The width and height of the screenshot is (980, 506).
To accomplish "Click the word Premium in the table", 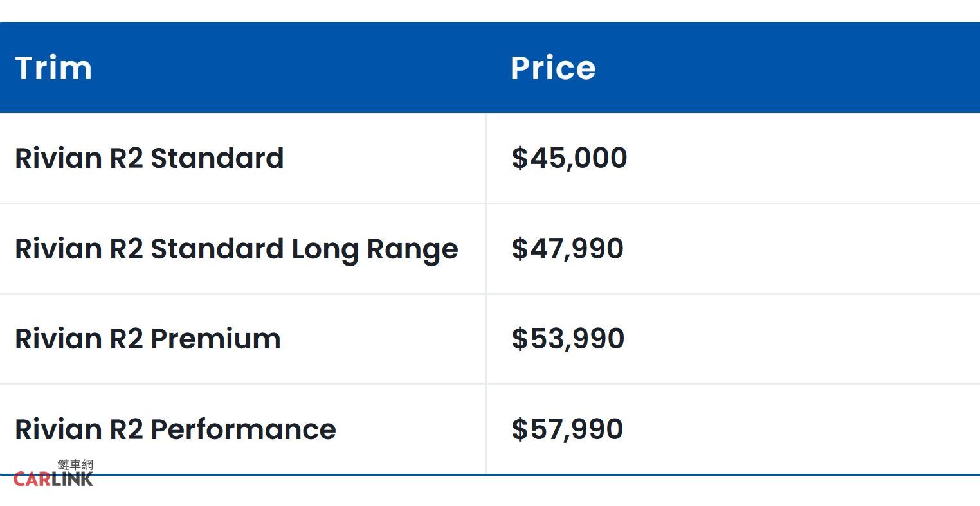I will (215, 339).
